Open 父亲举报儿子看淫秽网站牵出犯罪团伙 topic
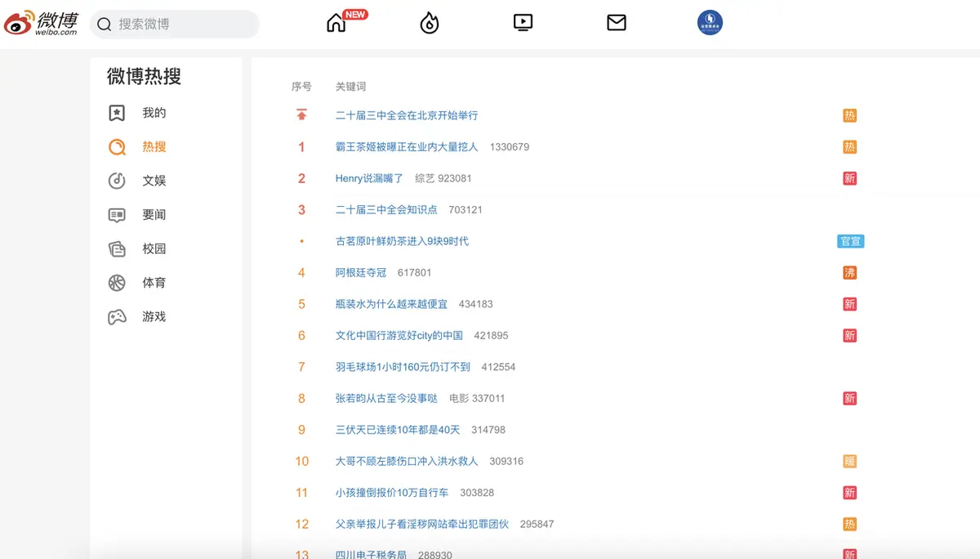The image size is (980, 559). [422, 525]
